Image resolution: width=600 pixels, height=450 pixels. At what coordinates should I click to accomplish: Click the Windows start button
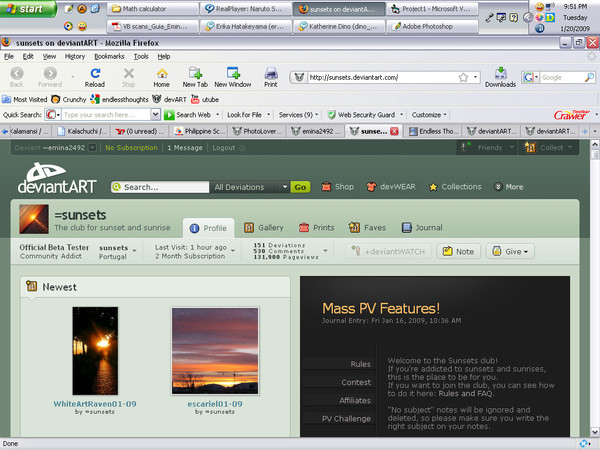pyautogui.click(x=28, y=9)
